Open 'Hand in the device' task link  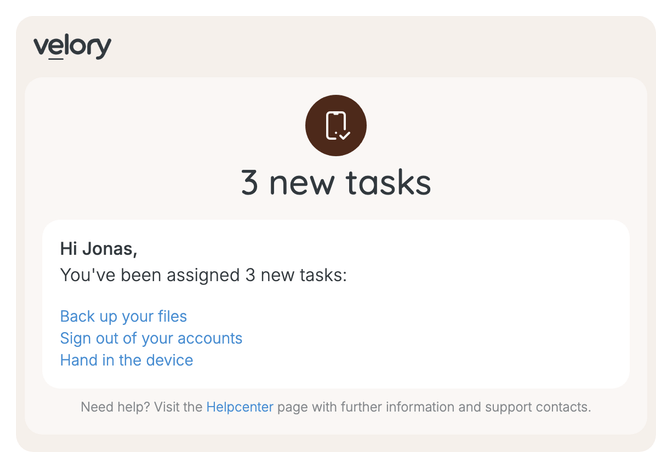[126, 360]
